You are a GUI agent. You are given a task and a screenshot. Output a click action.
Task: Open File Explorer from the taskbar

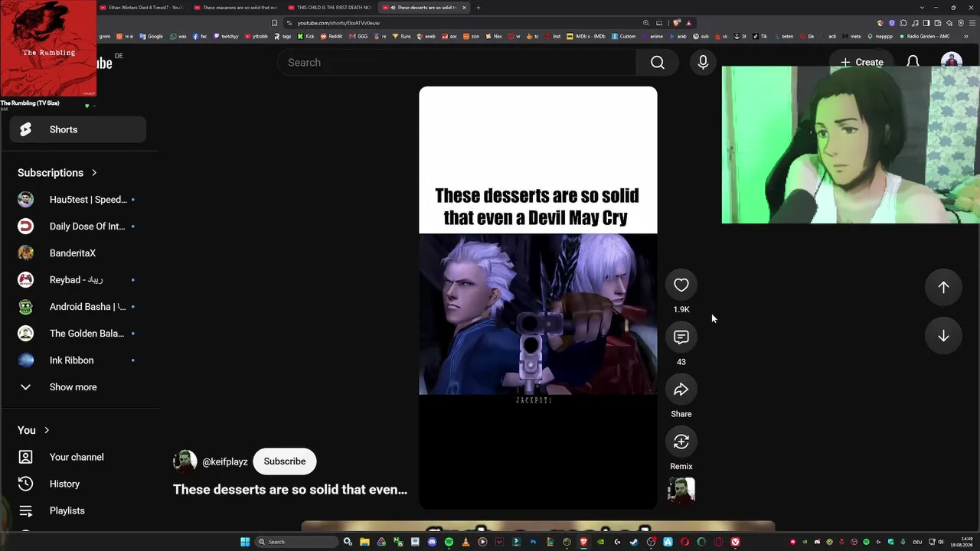point(364,542)
